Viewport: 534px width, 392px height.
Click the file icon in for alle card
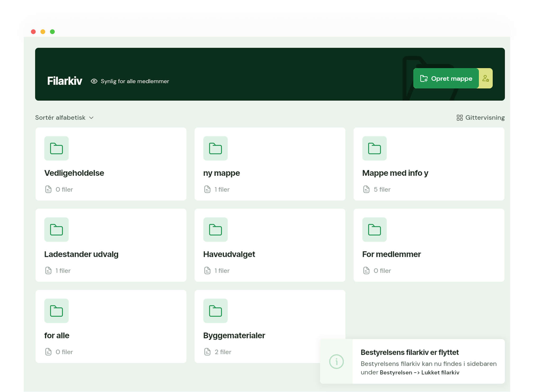(x=48, y=352)
